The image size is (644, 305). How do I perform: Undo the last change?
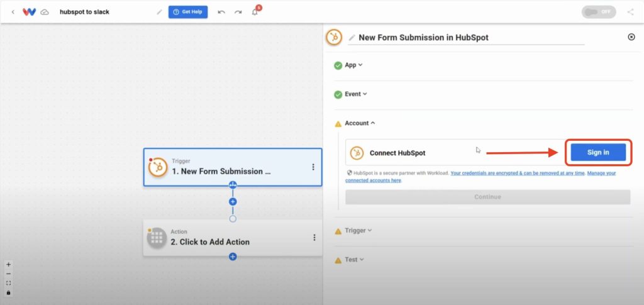point(221,12)
